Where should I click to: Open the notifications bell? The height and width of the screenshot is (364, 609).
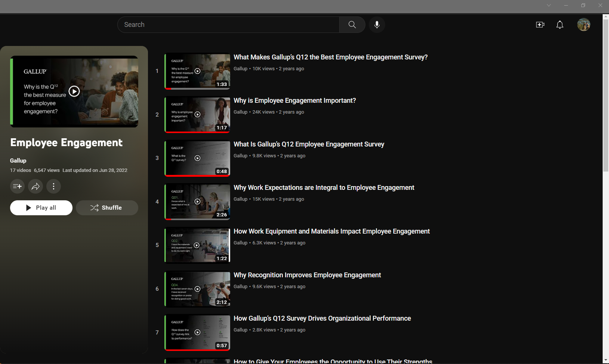(560, 25)
